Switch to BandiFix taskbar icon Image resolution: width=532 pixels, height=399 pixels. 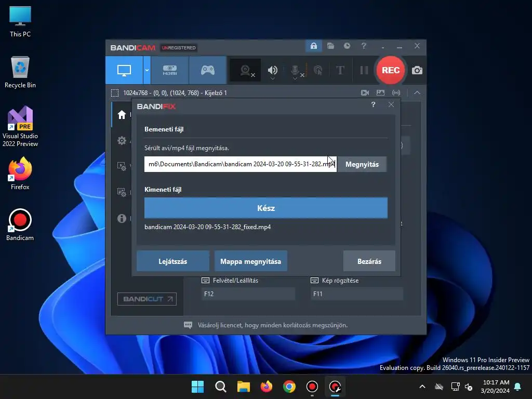point(335,387)
